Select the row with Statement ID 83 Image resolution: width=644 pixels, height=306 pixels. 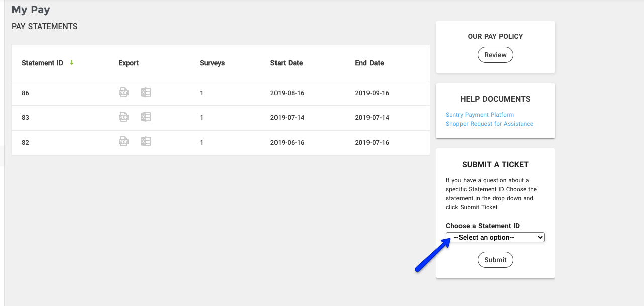(26, 118)
